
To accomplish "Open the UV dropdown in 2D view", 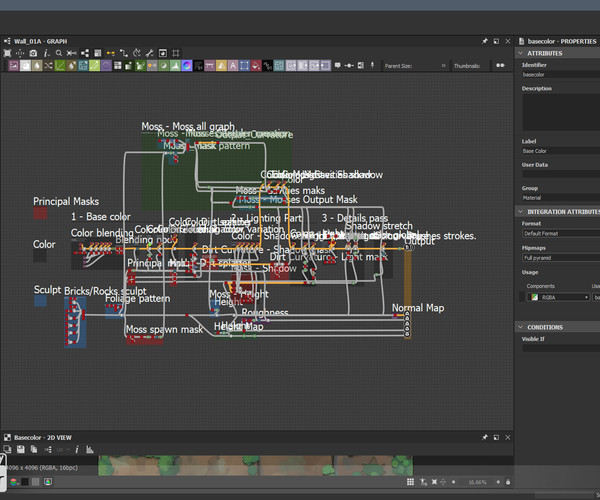I will click(x=63, y=450).
